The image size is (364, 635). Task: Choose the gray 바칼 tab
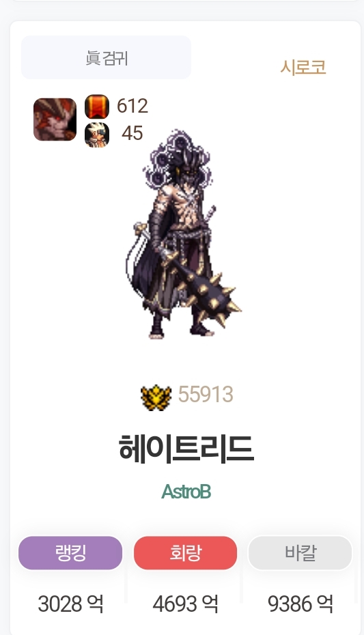[x=300, y=553]
